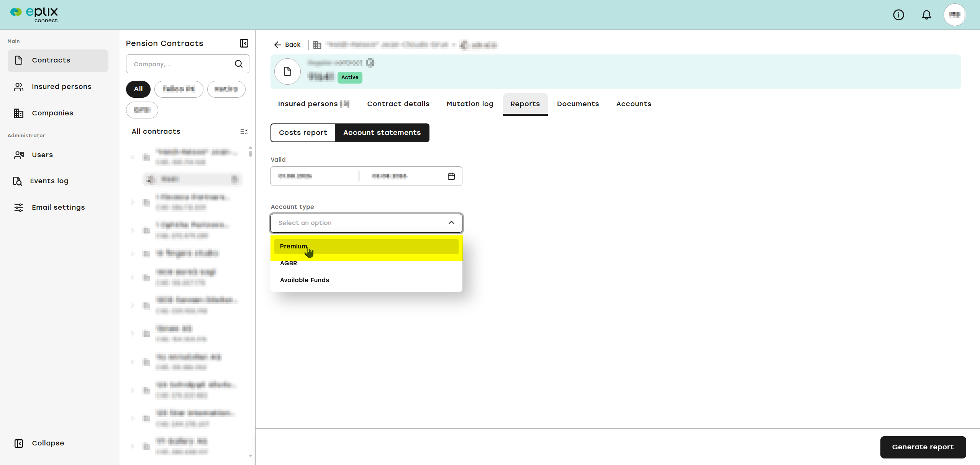Collapse the main sidebar

[39, 443]
